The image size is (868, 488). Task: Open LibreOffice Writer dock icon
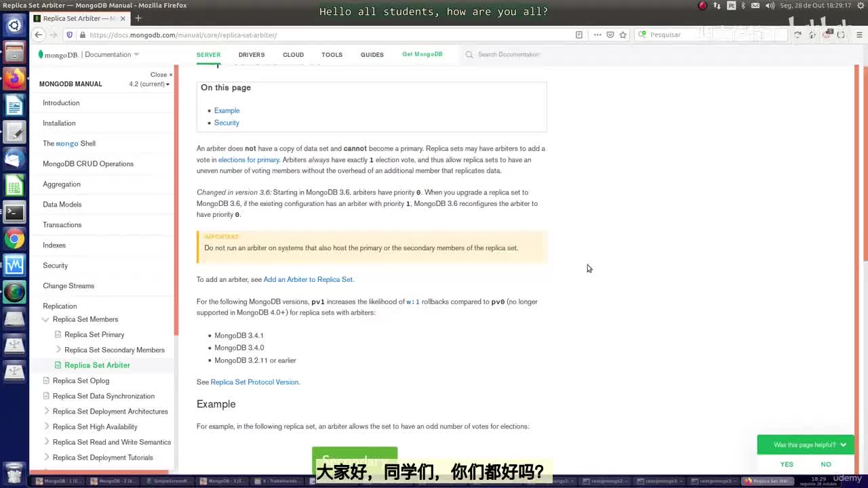(x=14, y=105)
